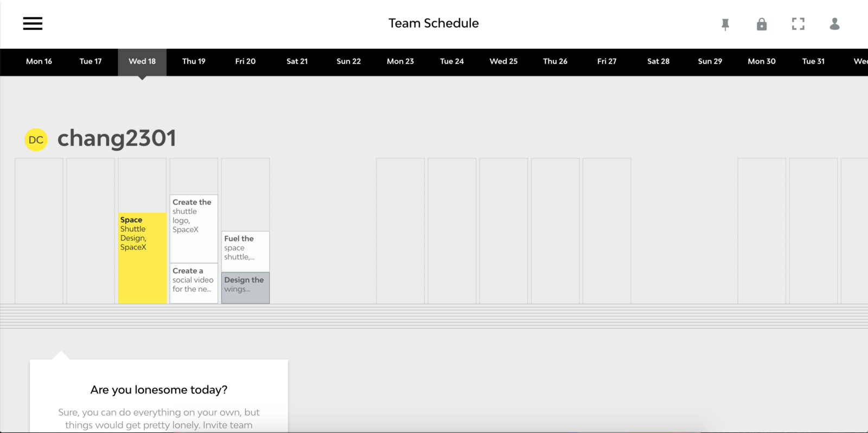Select Mon 16 in date bar
The height and width of the screenshot is (433, 868).
click(x=39, y=61)
